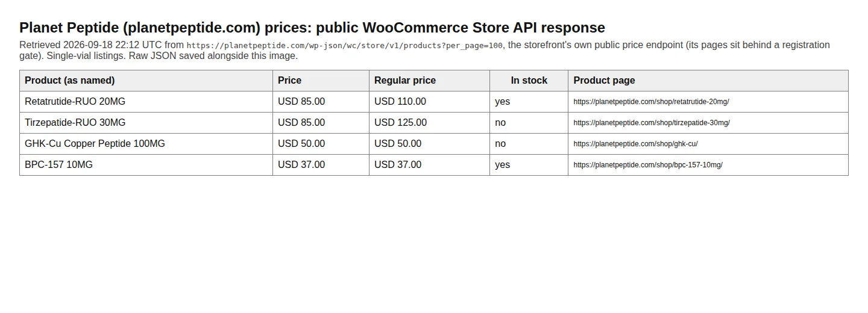Image resolution: width=868 pixels, height=313 pixels.
Task: Select the 'In stock' column header
Action: (x=529, y=81)
